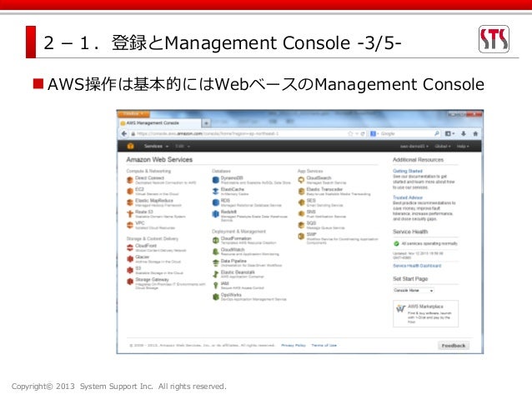
Task: Open the CloudSearch icon
Action: pos(301,180)
